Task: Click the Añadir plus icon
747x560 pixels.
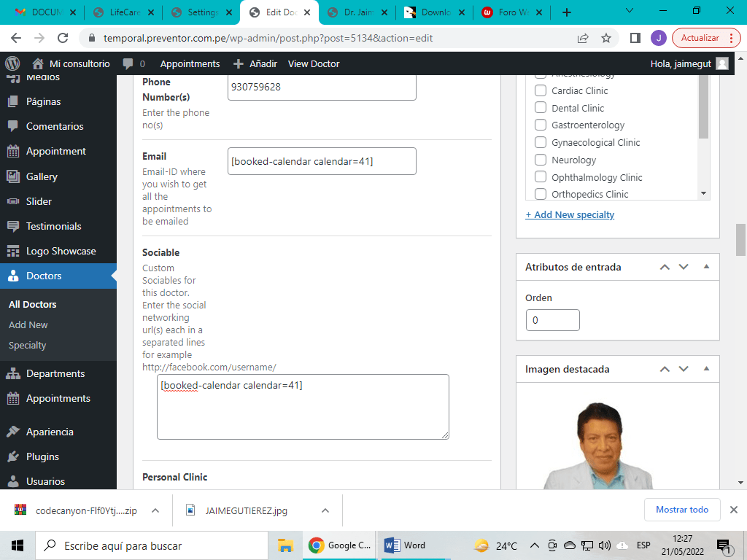Action: pyautogui.click(x=239, y=64)
